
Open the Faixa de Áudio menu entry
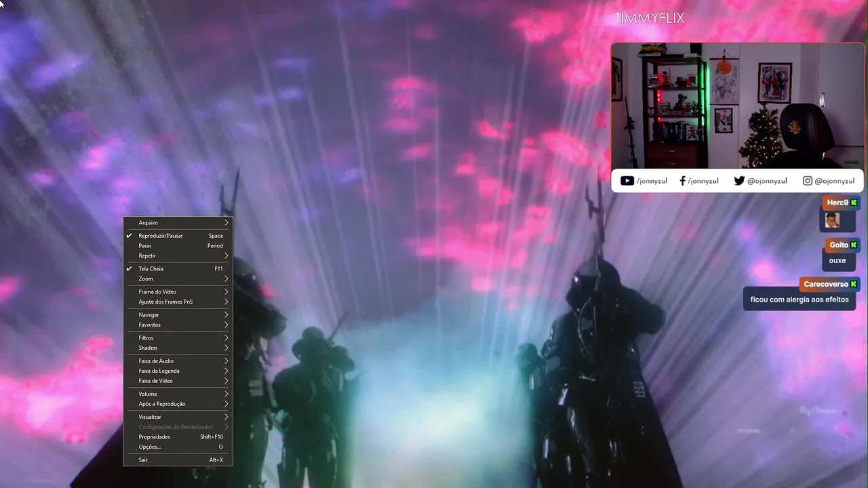pyautogui.click(x=178, y=361)
